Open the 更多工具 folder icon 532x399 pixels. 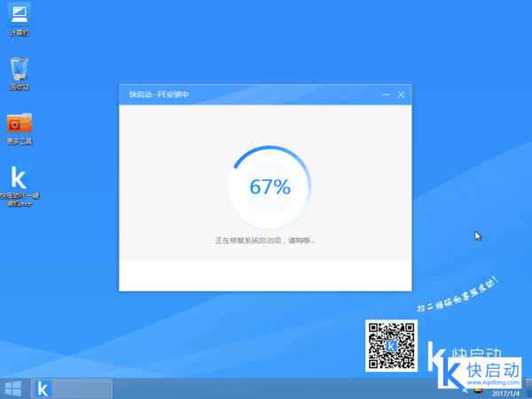pos(20,129)
